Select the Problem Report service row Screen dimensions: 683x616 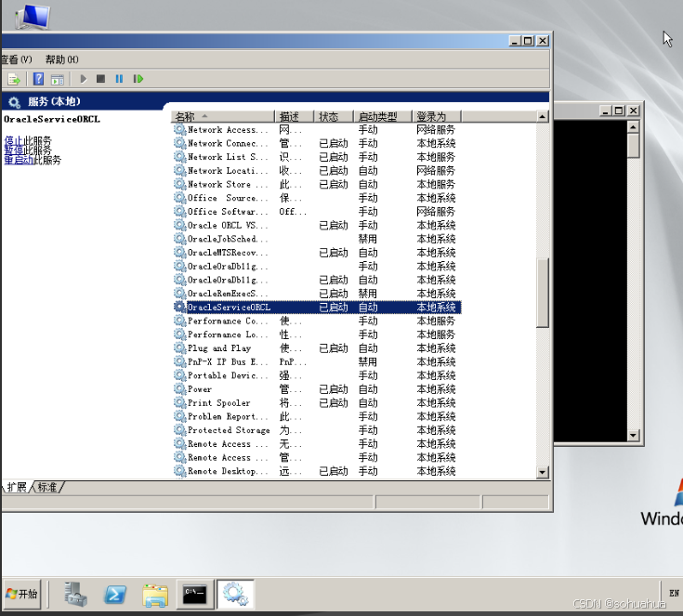pos(317,416)
